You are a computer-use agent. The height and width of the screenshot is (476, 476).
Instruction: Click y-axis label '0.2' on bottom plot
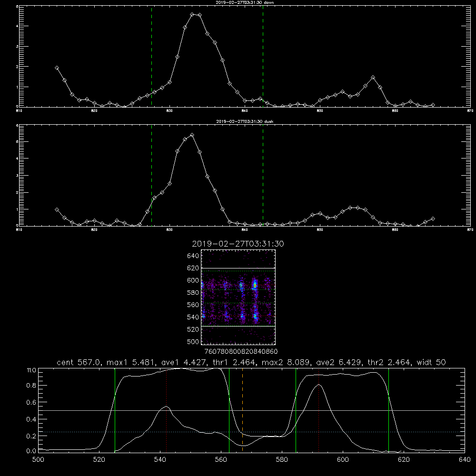(x=31, y=436)
